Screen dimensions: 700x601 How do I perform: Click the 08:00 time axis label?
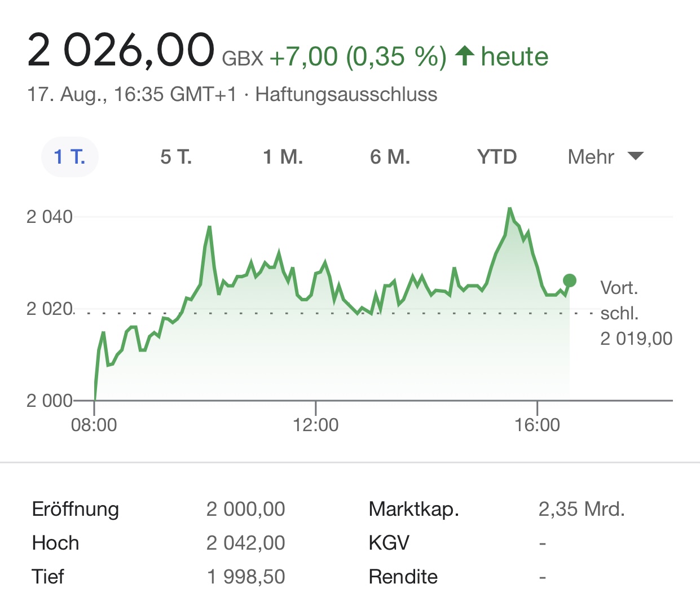pos(94,424)
